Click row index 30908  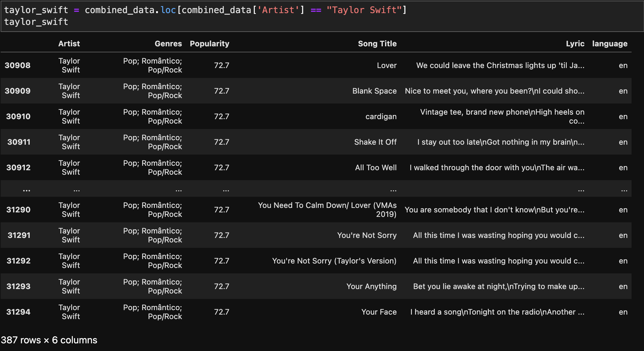18,65
